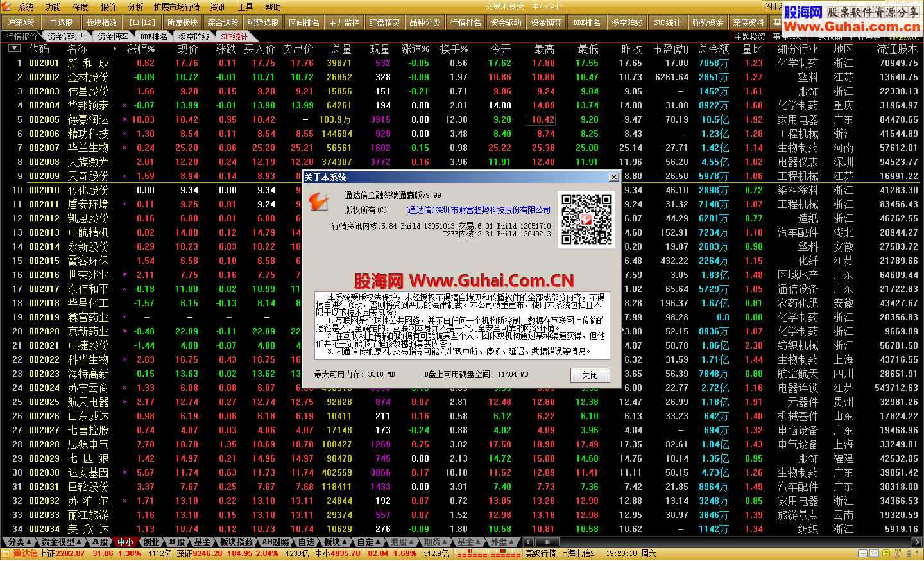Select the stock row 002001 新和成

click(462, 63)
